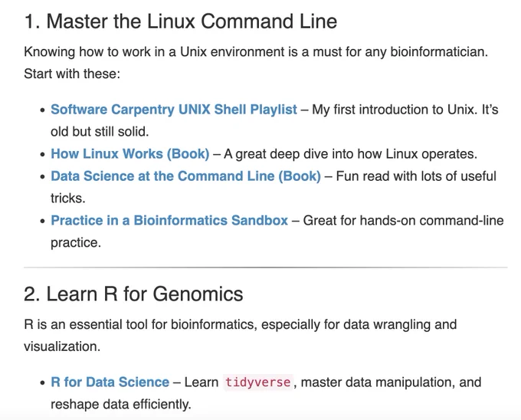The width and height of the screenshot is (521, 420).
Task: Click the Learn R for Genomics heading
Action: click(x=133, y=294)
